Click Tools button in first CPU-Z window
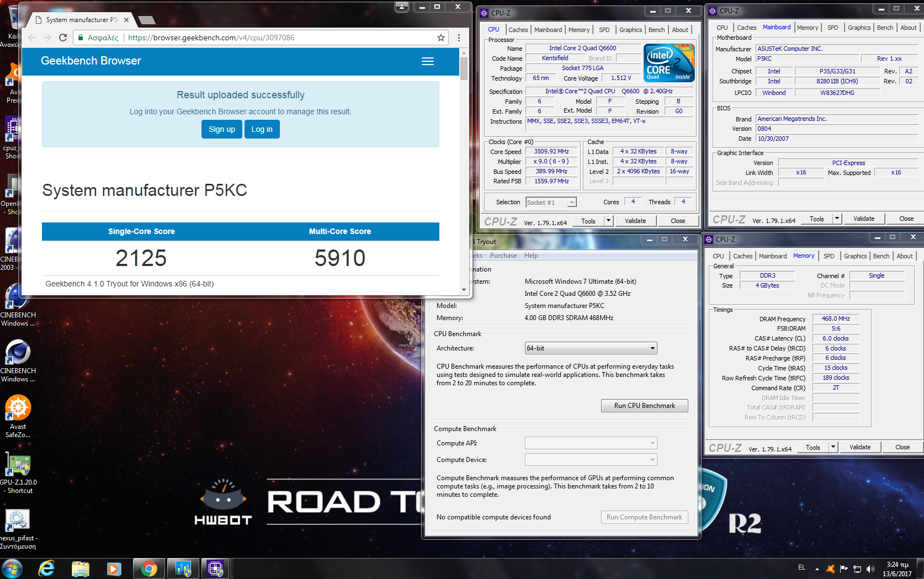Image resolution: width=924 pixels, height=579 pixels. [588, 221]
